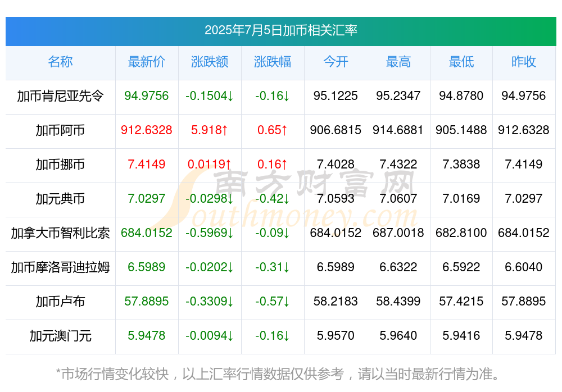Click the green latest price 6.5989
Screen dimensions: 562x392
[146, 267]
